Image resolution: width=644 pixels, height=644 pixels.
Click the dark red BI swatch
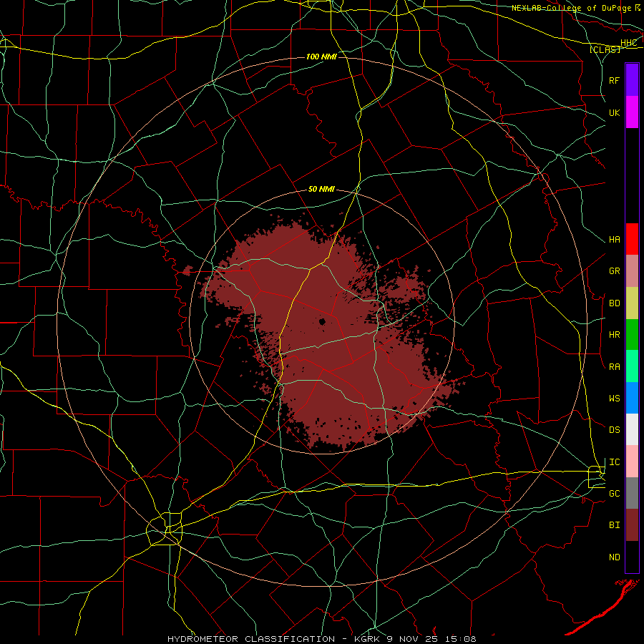632,525
